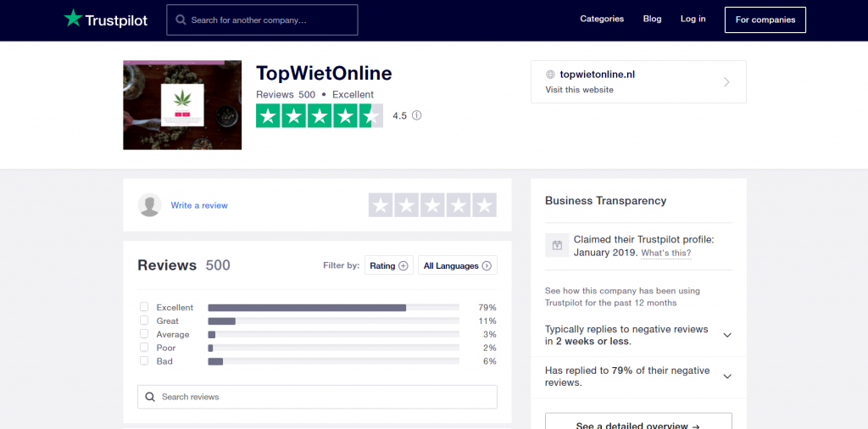Click the calendar icon in Business Transparency
This screenshot has height=429, width=868.
point(557,245)
